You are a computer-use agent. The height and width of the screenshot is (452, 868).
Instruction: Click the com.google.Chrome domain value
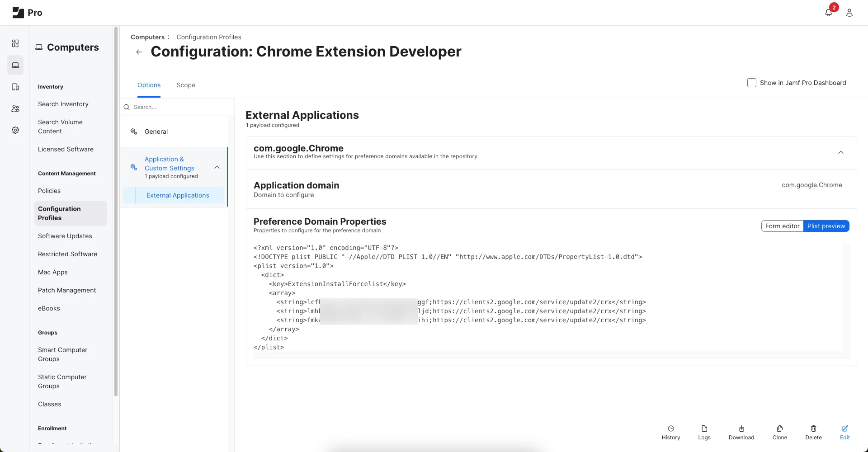pos(812,185)
